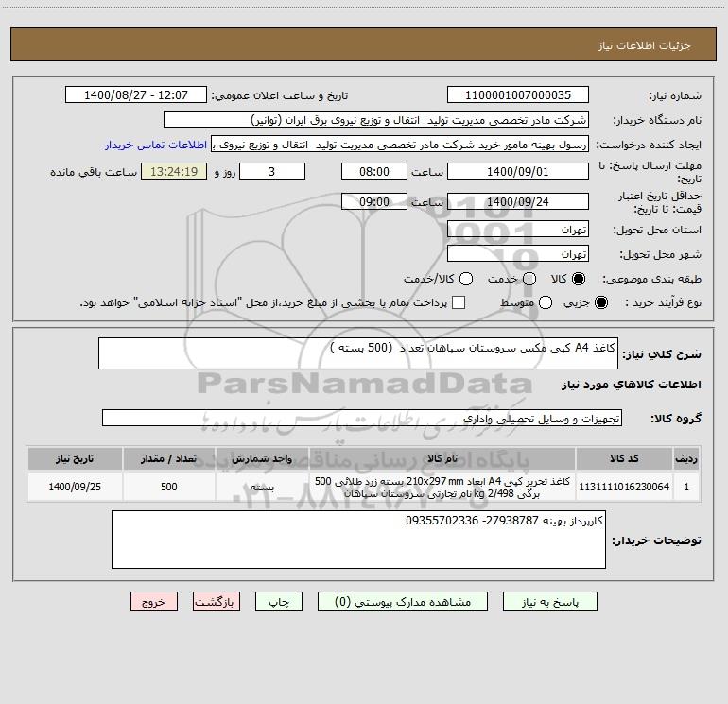The image size is (728, 704).
Task: Select the متوسط purchase type radio
Action: click(546, 302)
